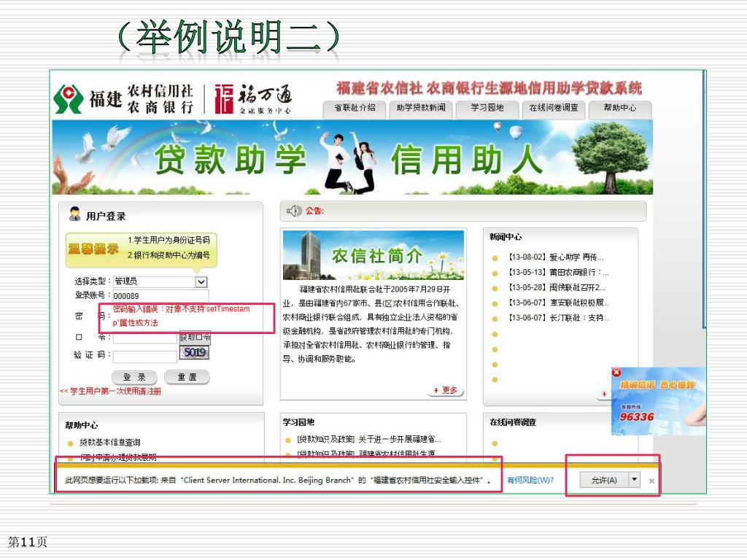Click the 用户登录 panel heading
Viewport: 747px width, 560px height.
coord(106,216)
